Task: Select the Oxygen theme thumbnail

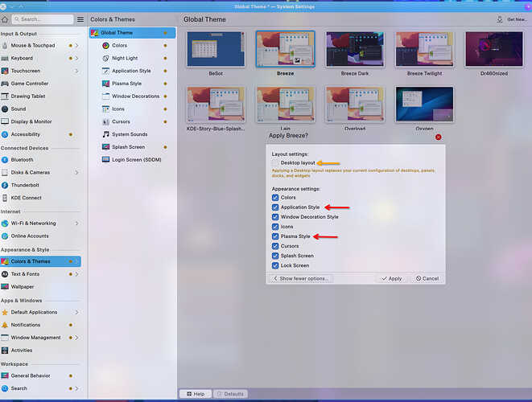Action: tap(424, 105)
